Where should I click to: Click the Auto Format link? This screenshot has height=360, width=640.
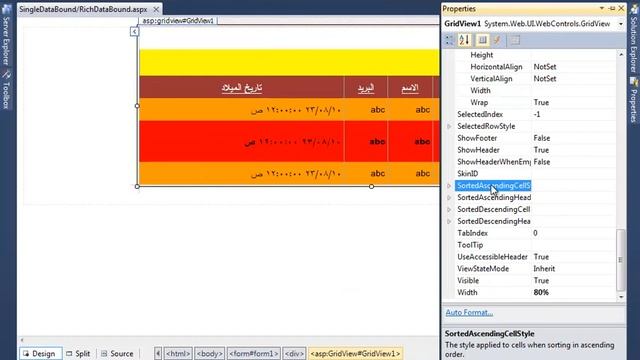tap(469, 313)
